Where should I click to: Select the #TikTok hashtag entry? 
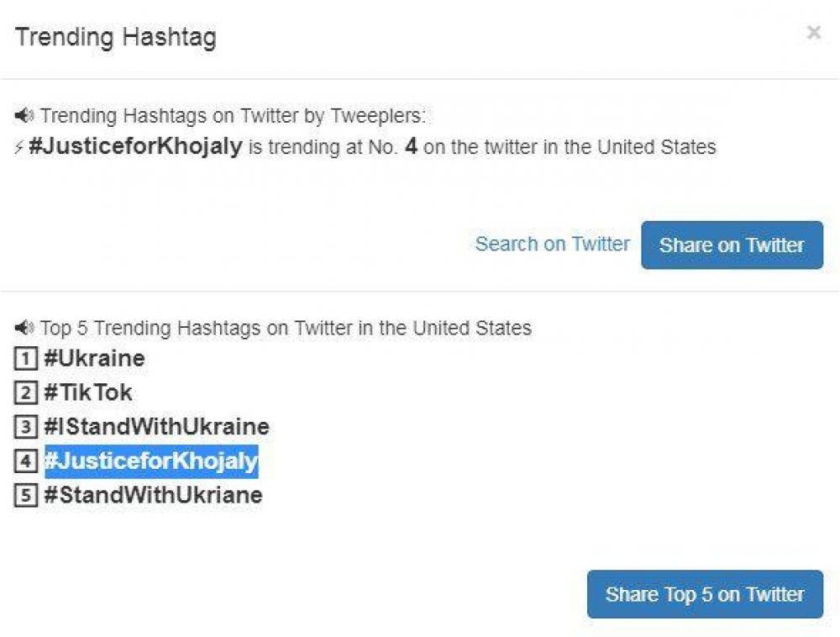pos(88,392)
